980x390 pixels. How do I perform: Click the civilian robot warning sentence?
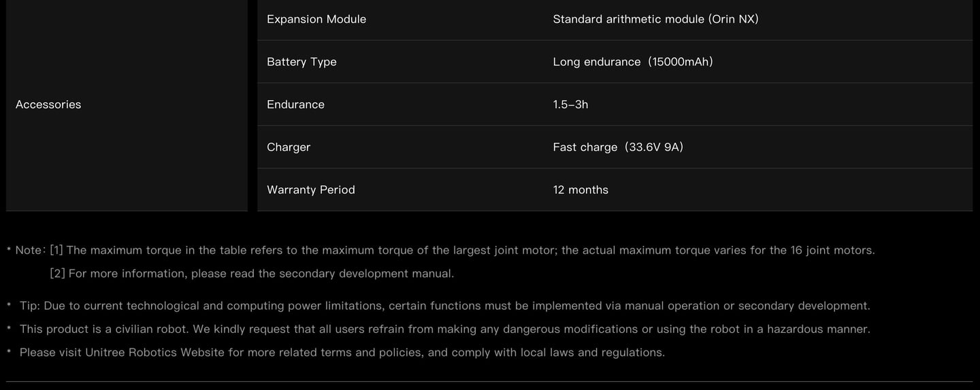(x=444, y=329)
